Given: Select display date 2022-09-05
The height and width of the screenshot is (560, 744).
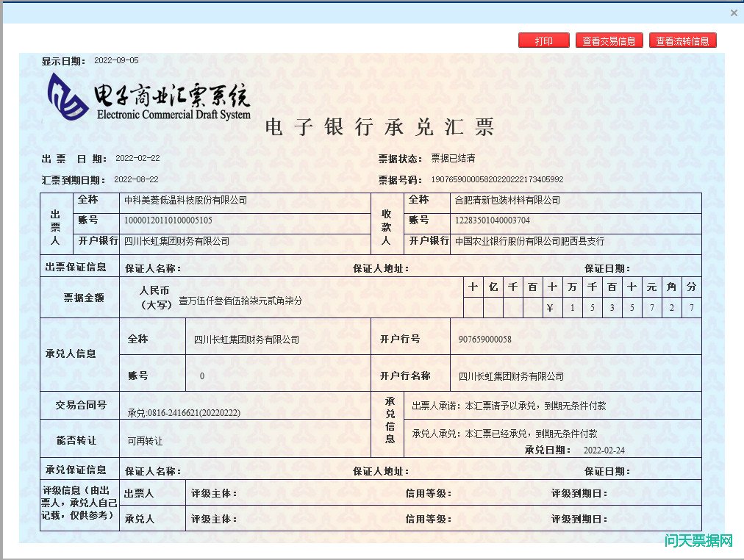Looking at the screenshot, I should click(116, 60).
